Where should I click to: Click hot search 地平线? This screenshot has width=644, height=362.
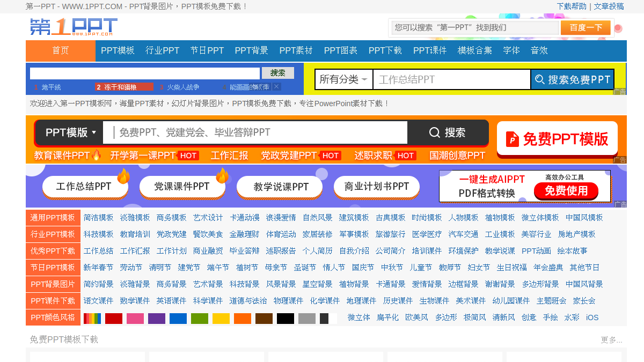(52, 87)
